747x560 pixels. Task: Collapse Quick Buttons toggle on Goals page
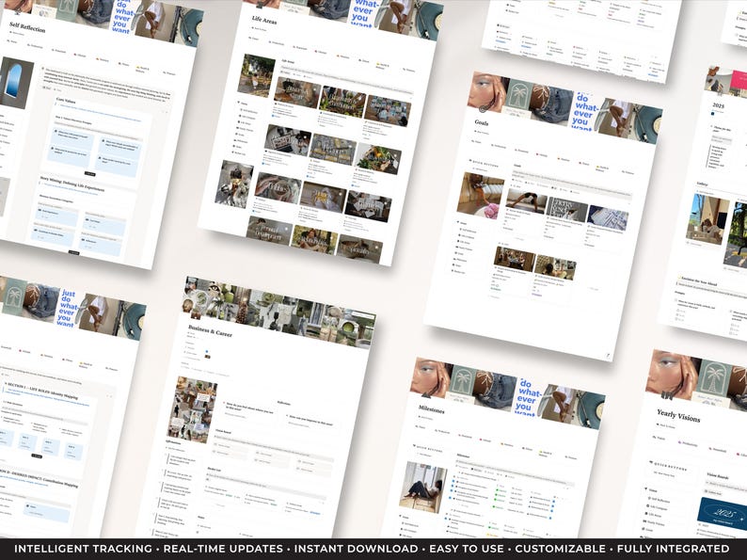click(x=483, y=164)
